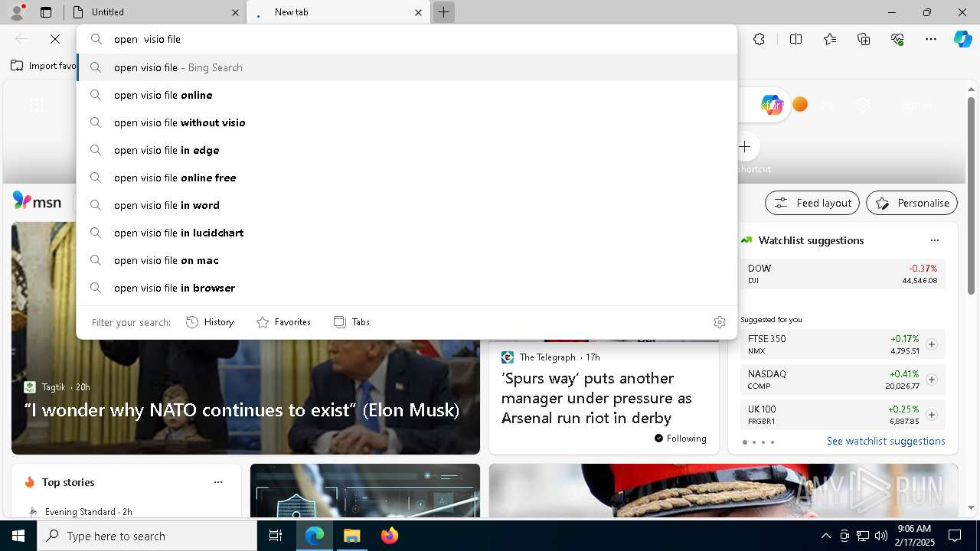Select 'open visio file on mac' suggestion
The width and height of the screenshot is (980, 551).
tap(407, 260)
